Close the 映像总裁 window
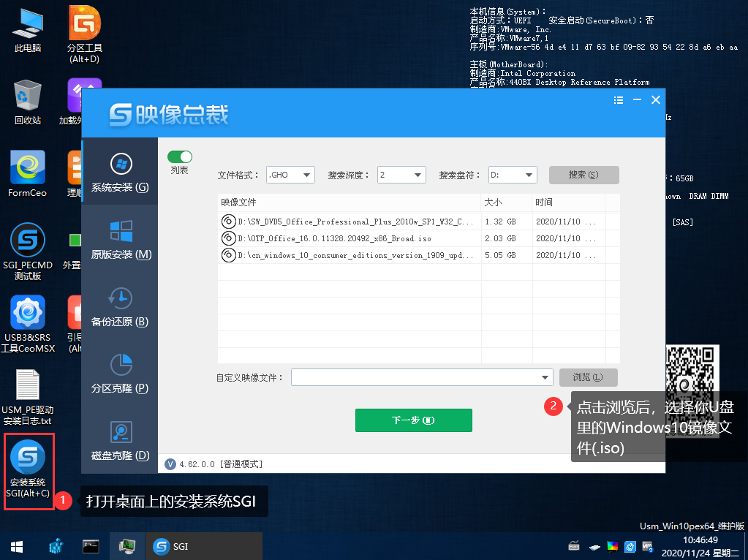The height and width of the screenshot is (560, 748). (x=656, y=99)
